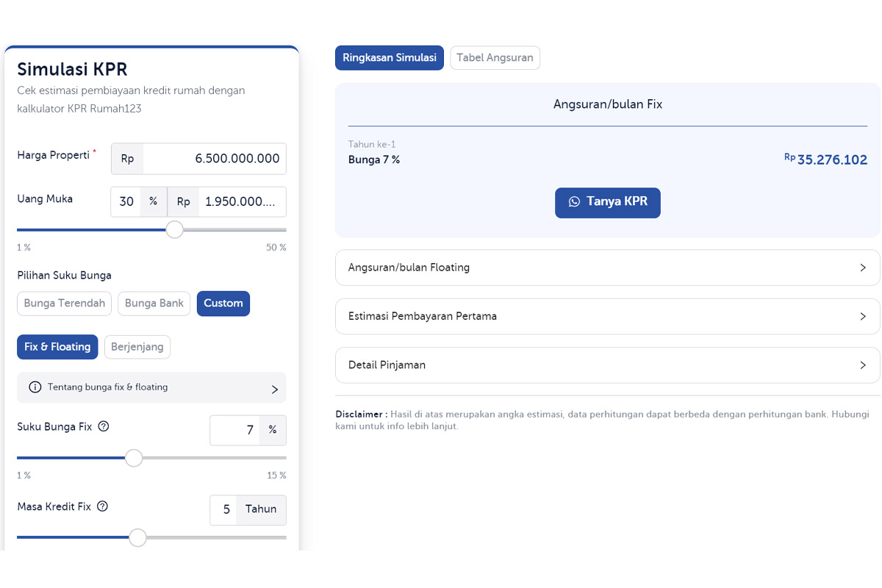Expand Estimasi Pembayaran Pertama section
The image size is (882, 588).
tap(607, 316)
